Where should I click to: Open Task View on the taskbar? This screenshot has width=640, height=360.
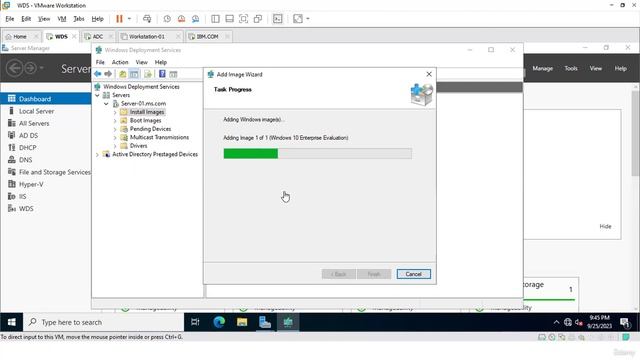coord(195,322)
